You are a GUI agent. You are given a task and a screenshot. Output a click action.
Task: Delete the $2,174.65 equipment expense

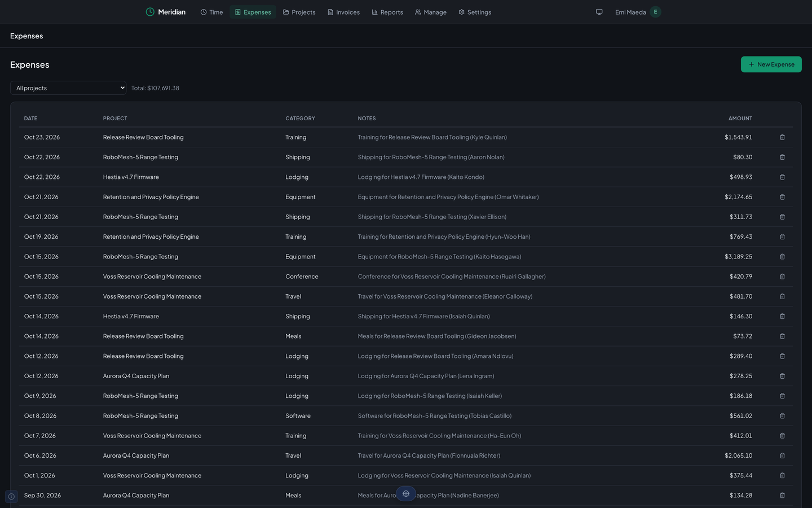point(782,197)
